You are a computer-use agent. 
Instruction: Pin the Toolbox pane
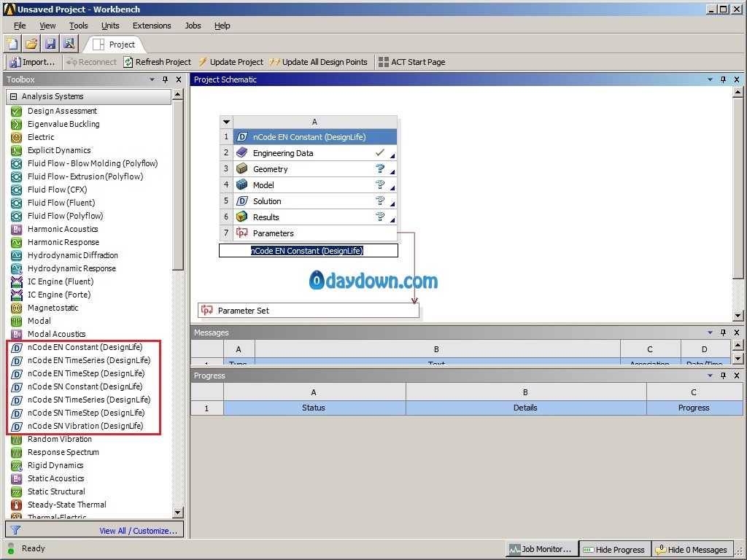click(x=166, y=79)
